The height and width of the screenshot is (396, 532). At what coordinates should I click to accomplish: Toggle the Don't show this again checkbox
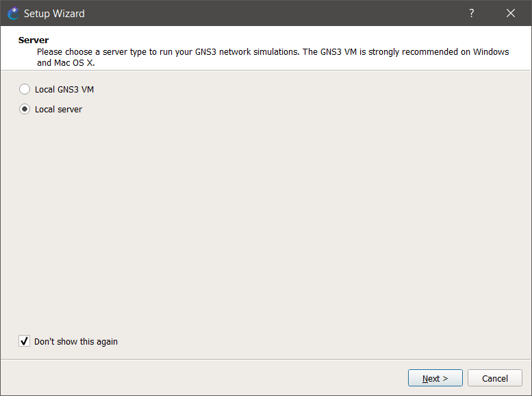(x=25, y=341)
